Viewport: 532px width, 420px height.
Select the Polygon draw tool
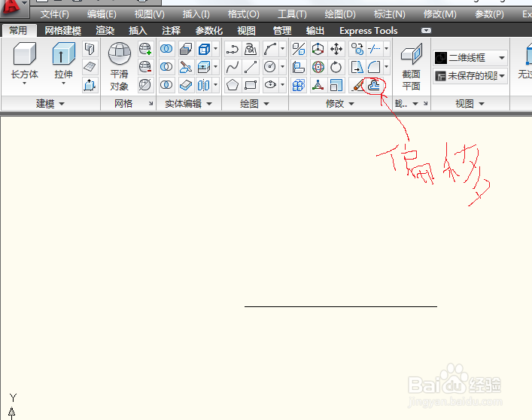[x=233, y=85]
